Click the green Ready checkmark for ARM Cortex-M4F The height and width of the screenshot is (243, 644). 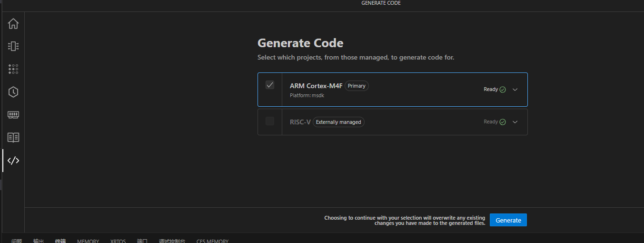[503, 90]
